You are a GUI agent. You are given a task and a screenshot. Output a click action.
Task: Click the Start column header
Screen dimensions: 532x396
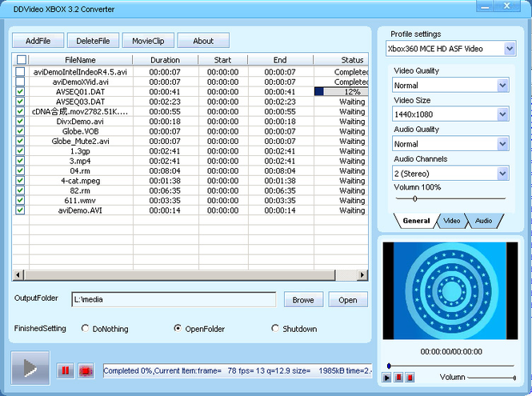pos(222,60)
